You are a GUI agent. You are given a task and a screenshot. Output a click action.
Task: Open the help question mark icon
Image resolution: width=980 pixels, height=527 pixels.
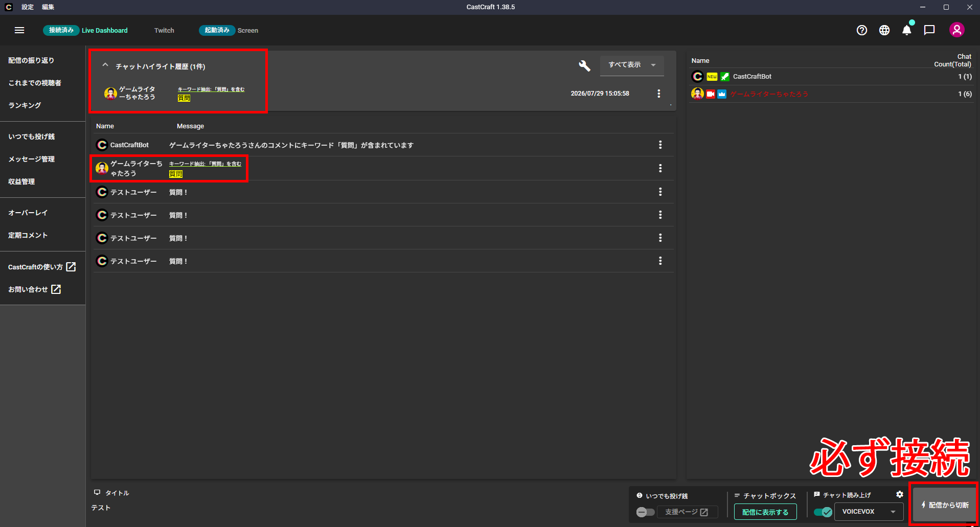pyautogui.click(x=862, y=30)
